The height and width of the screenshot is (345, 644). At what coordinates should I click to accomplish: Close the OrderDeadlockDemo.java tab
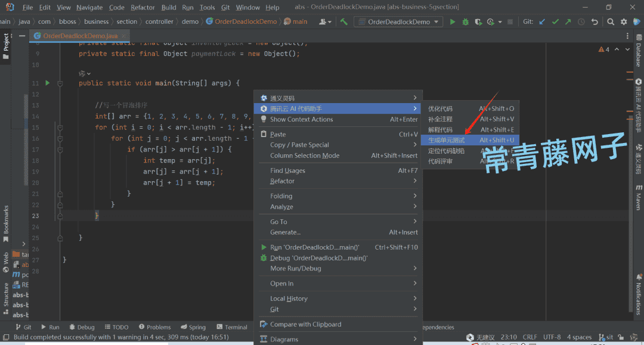(123, 36)
